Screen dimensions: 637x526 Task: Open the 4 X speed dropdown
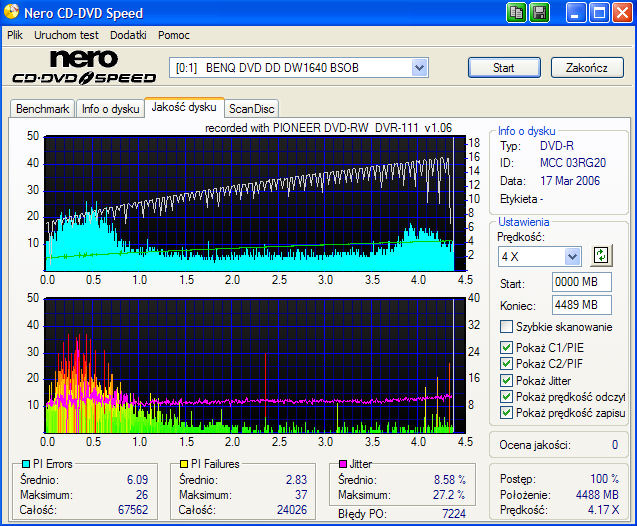click(x=572, y=256)
